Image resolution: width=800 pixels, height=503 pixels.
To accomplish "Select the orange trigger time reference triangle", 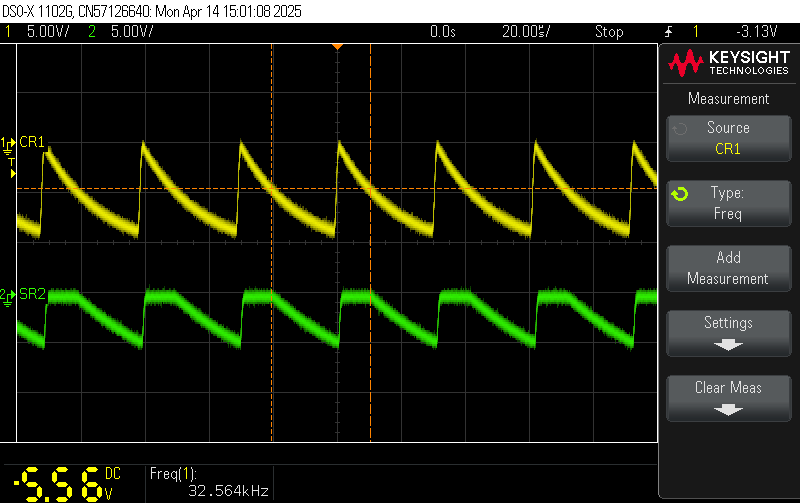I will coord(338,47).
